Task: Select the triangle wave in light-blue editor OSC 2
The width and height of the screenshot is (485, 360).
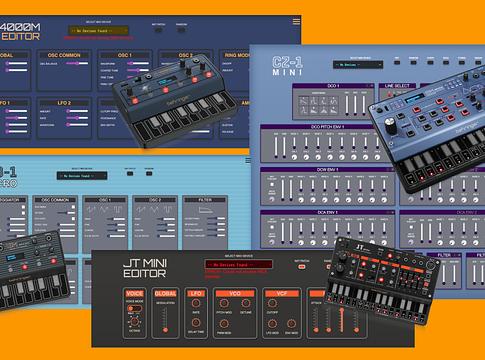Action: (154, 209)
